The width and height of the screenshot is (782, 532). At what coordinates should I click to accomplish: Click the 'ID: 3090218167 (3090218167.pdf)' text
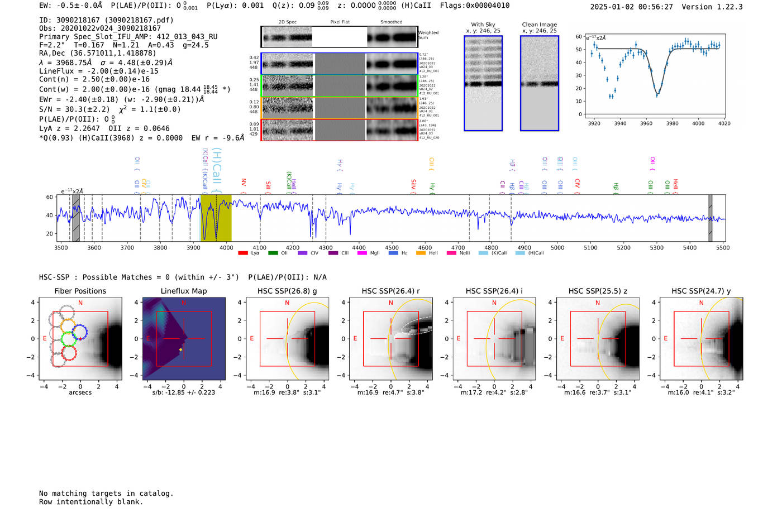tap(106, 20)
